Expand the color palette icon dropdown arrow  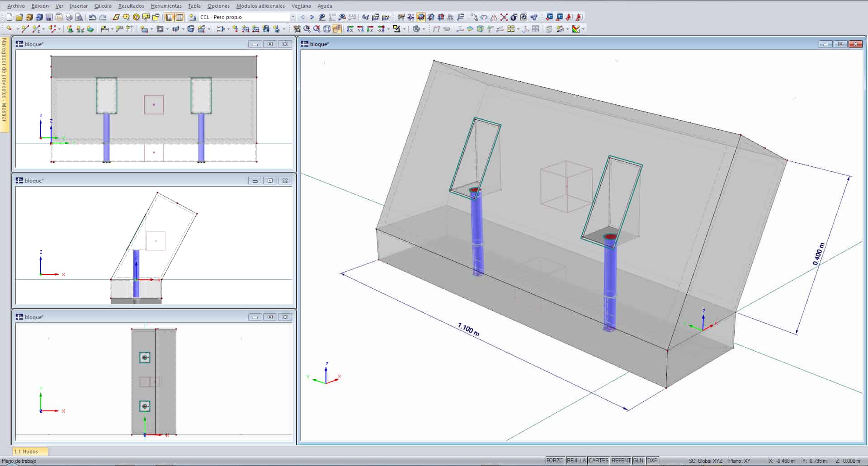pyautogui.click(x=583, y=29)
